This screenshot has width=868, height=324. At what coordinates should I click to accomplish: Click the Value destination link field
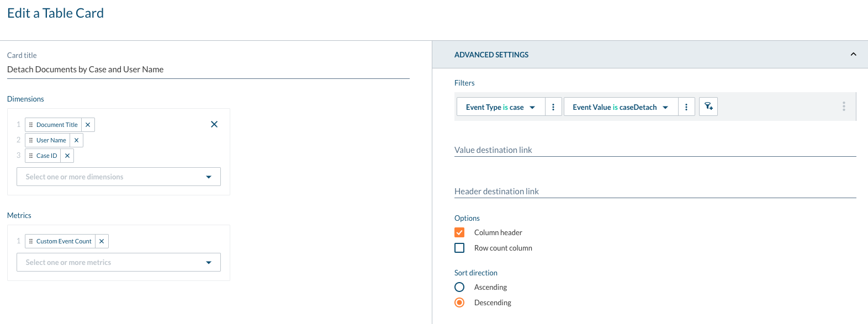pyautogui.click(x=655, y=150)
